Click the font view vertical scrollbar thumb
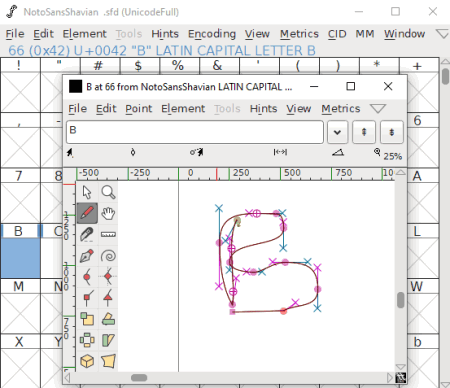The height and width of the screenshot is (388, 450). click(445, 76)
